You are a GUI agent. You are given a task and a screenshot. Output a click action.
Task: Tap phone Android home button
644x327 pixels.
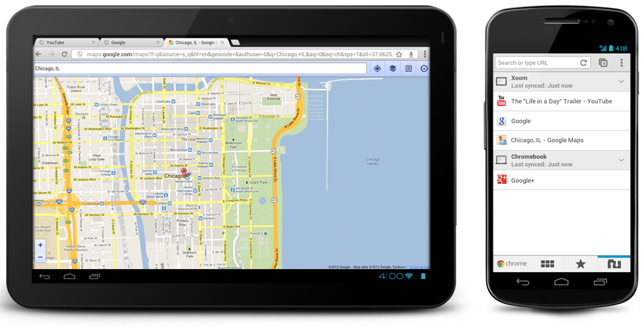coord(561,282)
